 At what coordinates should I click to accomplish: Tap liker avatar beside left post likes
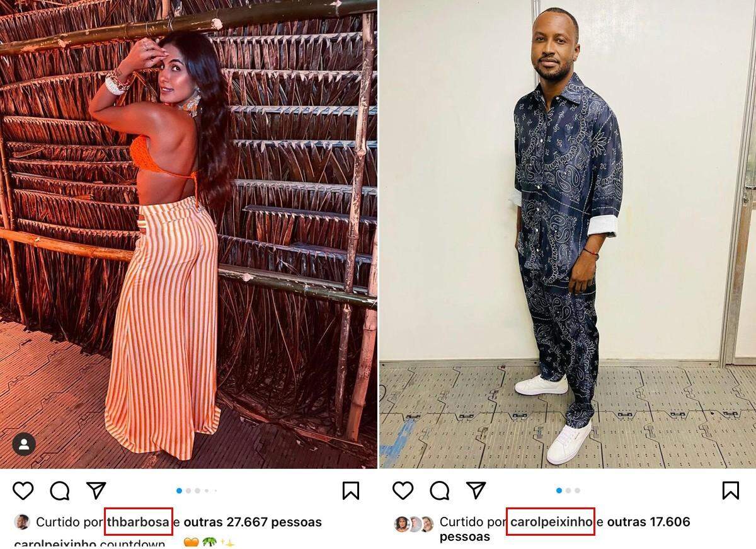[22, 522]
